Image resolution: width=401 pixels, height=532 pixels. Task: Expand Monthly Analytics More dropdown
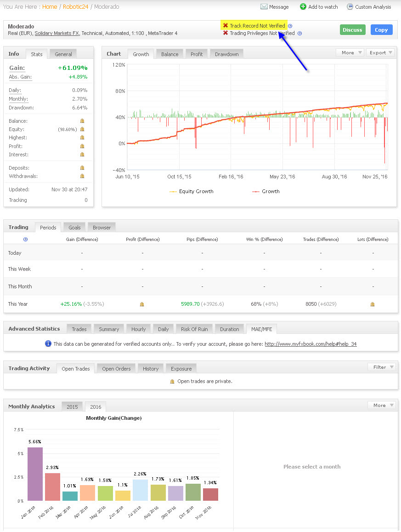tap(382, 405)
